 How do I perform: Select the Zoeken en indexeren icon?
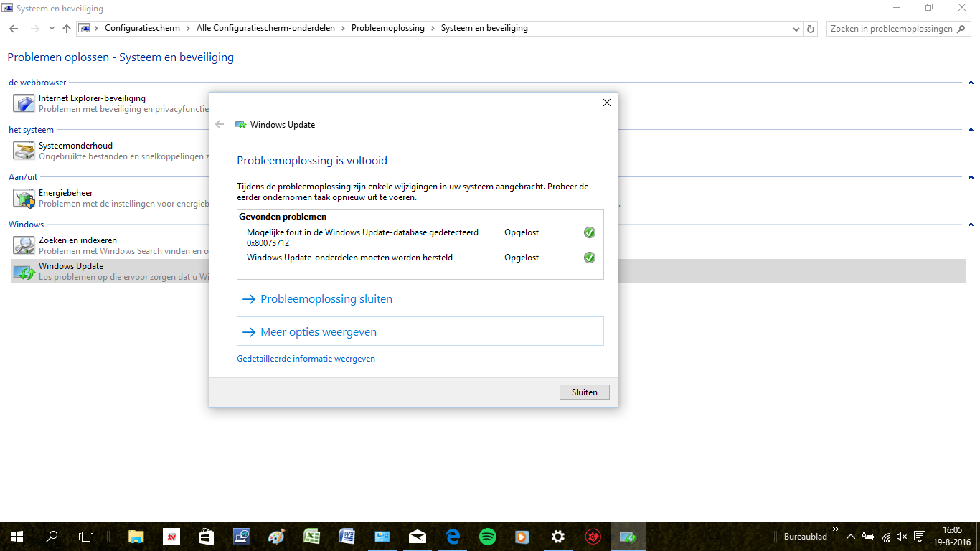[24, 245]
